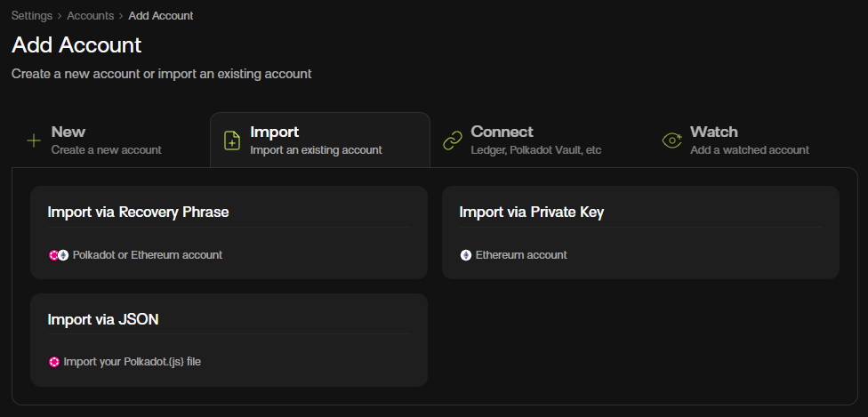Click the 'Import your Polkadot.{js} file' description
Viewport: 868px width, 417px height.
coord(132,362)
